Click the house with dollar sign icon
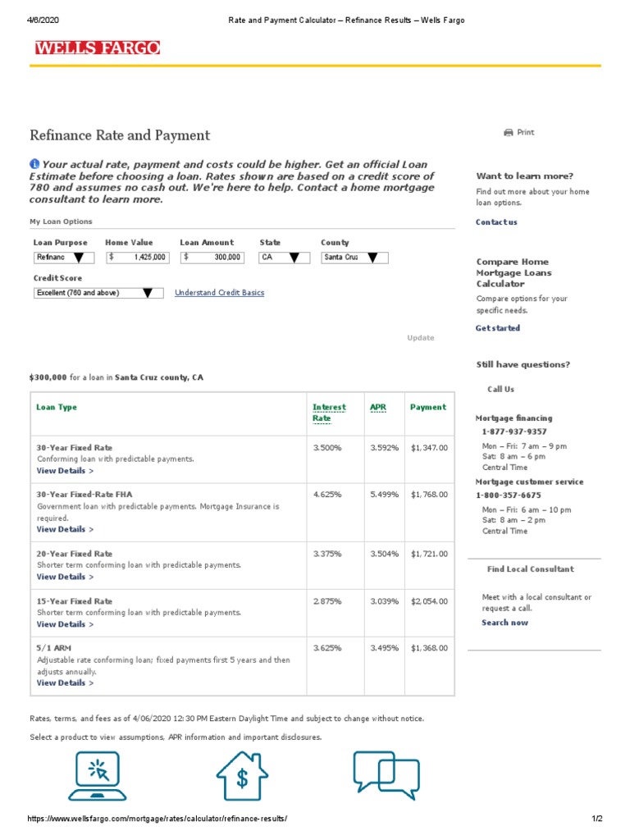The height and width of the screenshot is (840, 630). pos(242,776)
